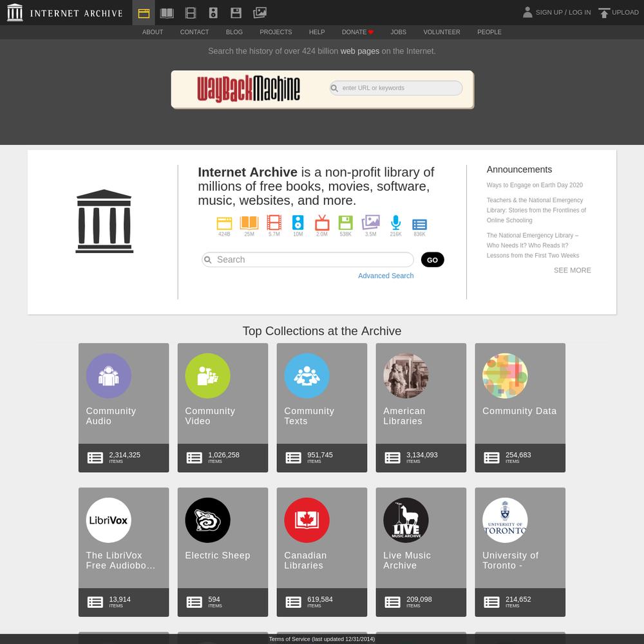Open the University of Toronto collection thumbnail
This screenshot has width=644, height=644.
tap(505, 520)
